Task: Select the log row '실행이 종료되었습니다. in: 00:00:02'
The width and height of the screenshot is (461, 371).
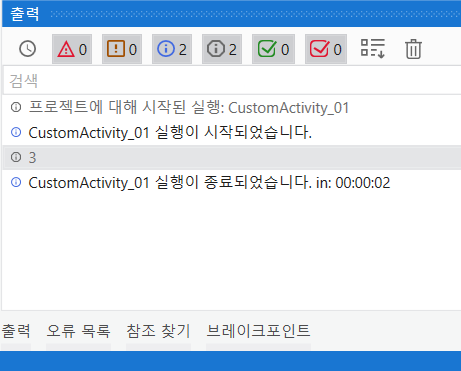Action: click(x=232, y=183)
